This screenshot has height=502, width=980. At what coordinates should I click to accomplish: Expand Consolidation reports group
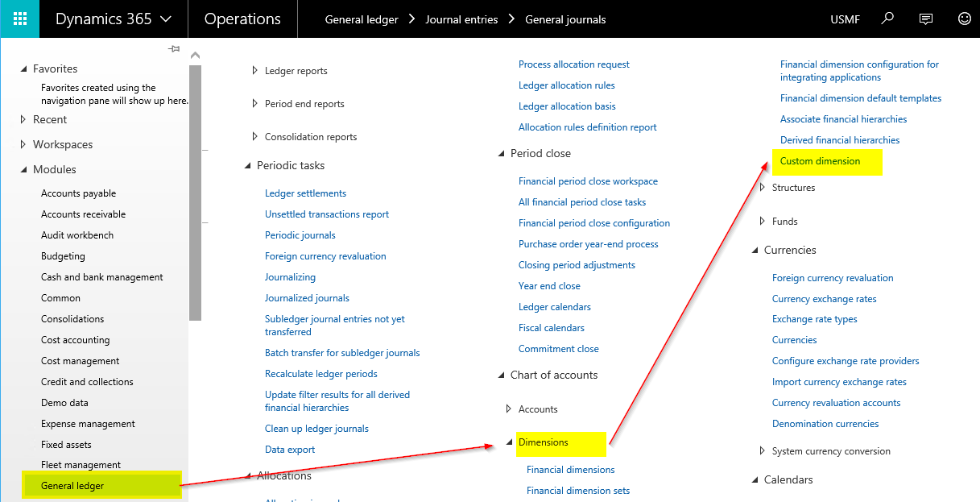pos(255,137)
